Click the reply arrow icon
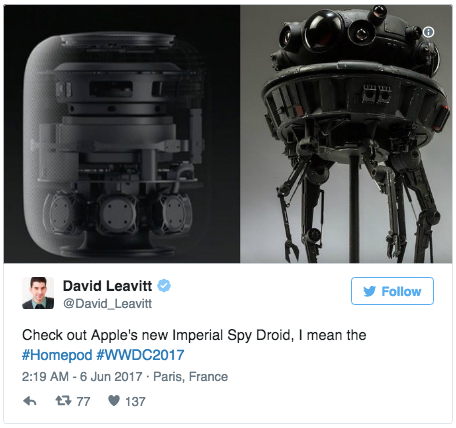 (30, 401)
